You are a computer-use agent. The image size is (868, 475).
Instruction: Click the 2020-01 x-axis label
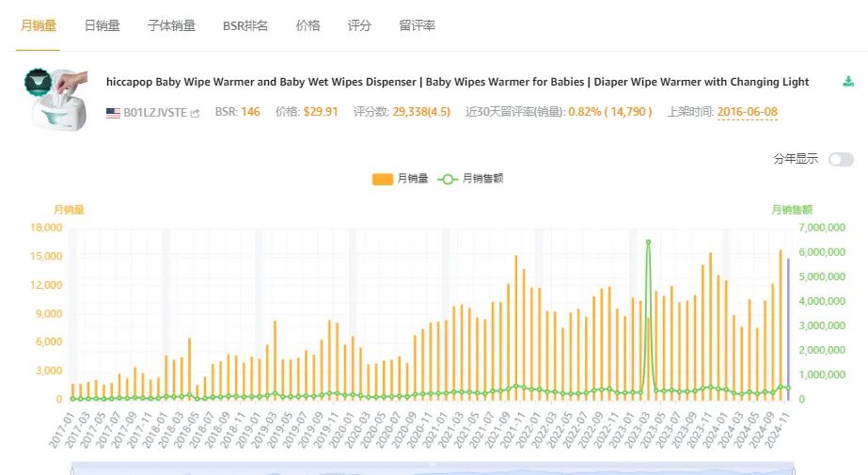coord(342,430)
